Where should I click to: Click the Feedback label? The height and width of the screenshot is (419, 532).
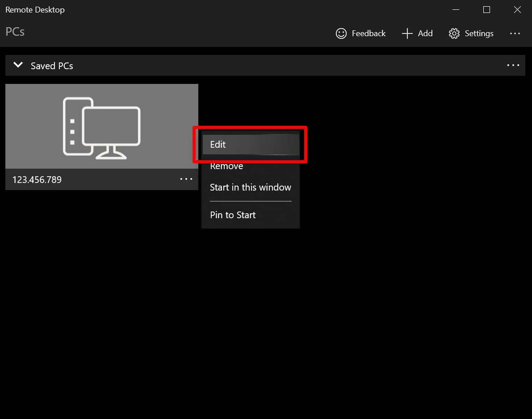(x=369, y=33)
